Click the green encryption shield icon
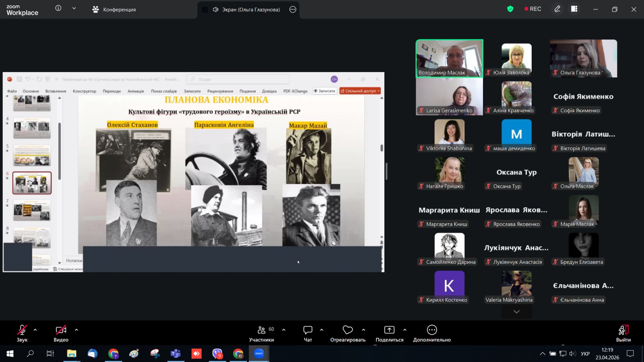Screen dimensions: 644x362 [510, 9]
